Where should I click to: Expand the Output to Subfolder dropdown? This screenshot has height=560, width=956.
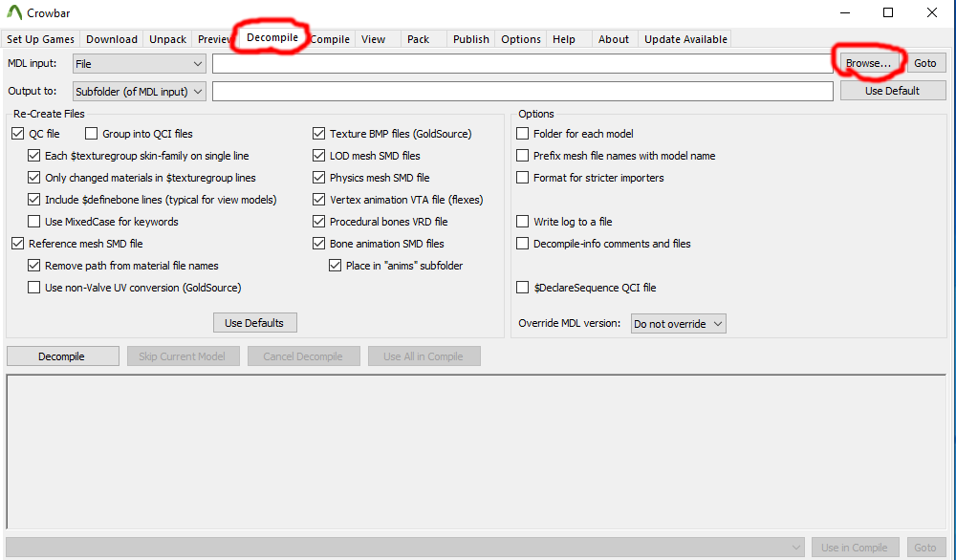[139, 92]
